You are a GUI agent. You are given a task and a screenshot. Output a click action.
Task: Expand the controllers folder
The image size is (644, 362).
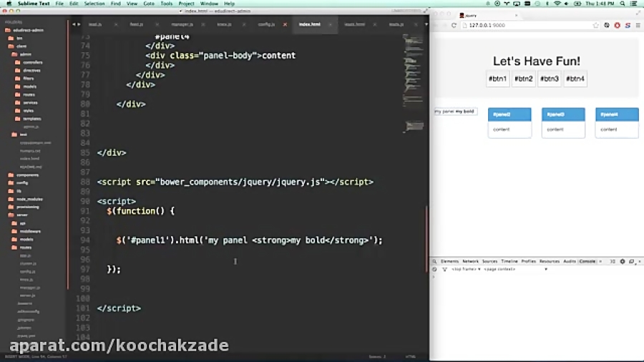coord(29,62)
